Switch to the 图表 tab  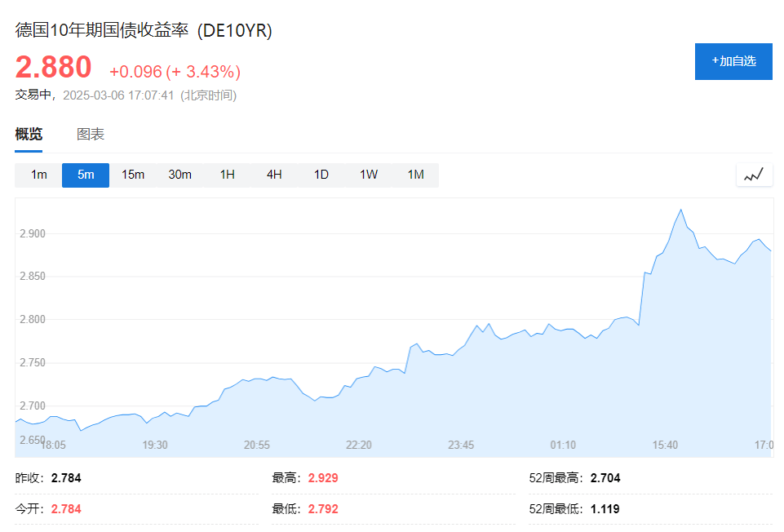pyautogui.click(x=90, y=133)
